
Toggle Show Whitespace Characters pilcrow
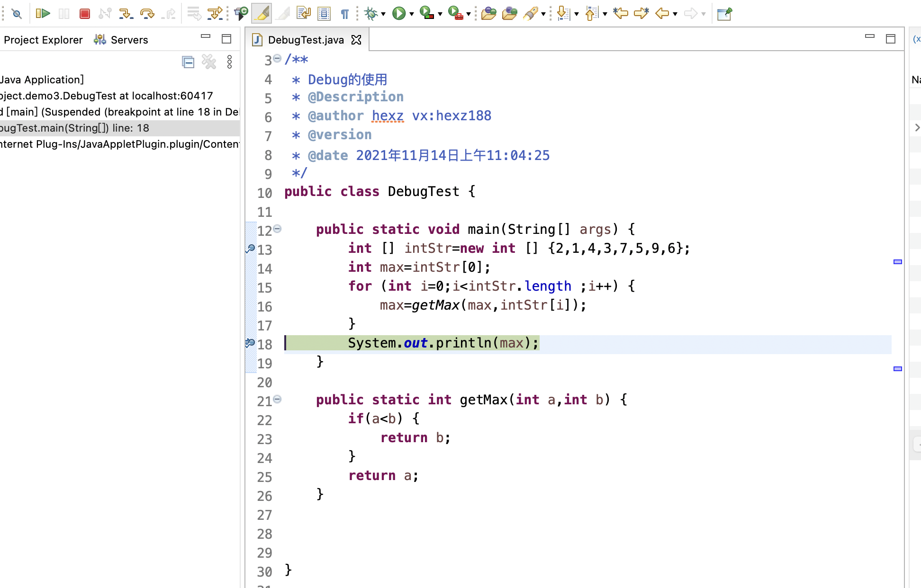[x=344, y=13]
